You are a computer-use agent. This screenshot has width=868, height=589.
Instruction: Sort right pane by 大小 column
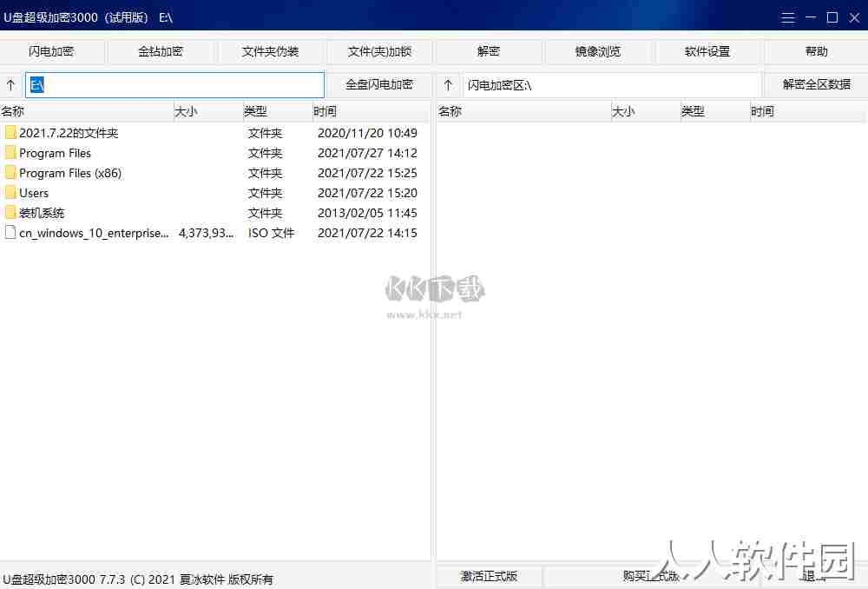646,111
